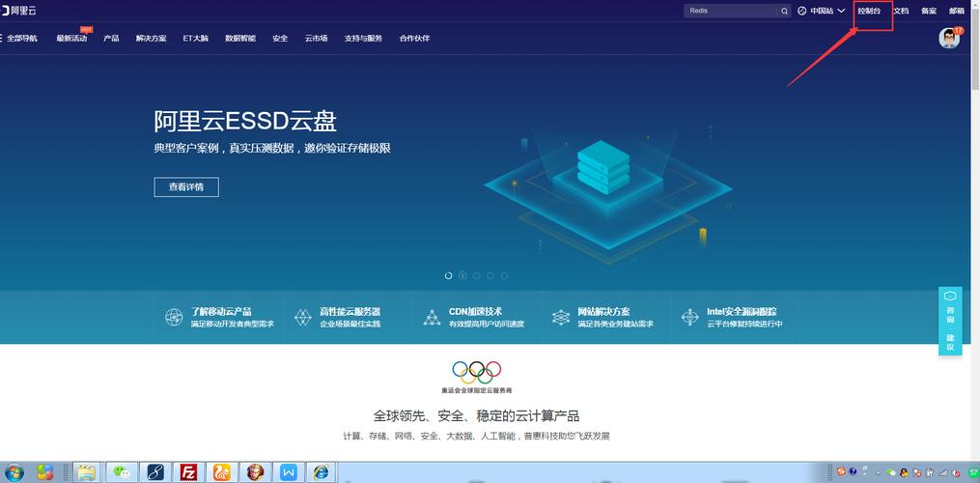Open the 合作伙伴 menu
Screen dimensions: 980x483
coord(414,39)
